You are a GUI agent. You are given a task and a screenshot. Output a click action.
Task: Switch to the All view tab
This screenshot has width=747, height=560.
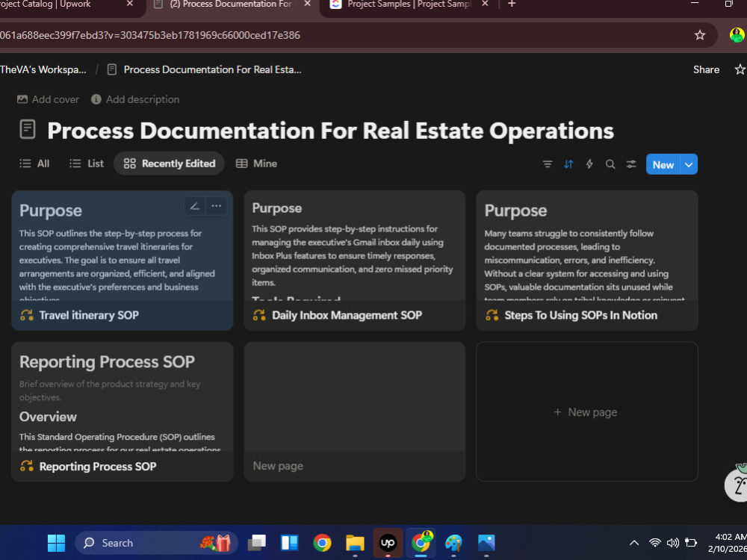coord(34,164)
